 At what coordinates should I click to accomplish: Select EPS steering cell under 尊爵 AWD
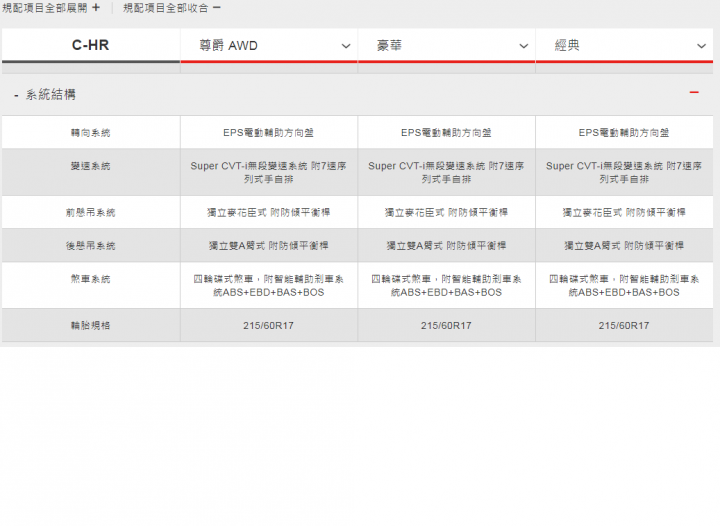269,132
